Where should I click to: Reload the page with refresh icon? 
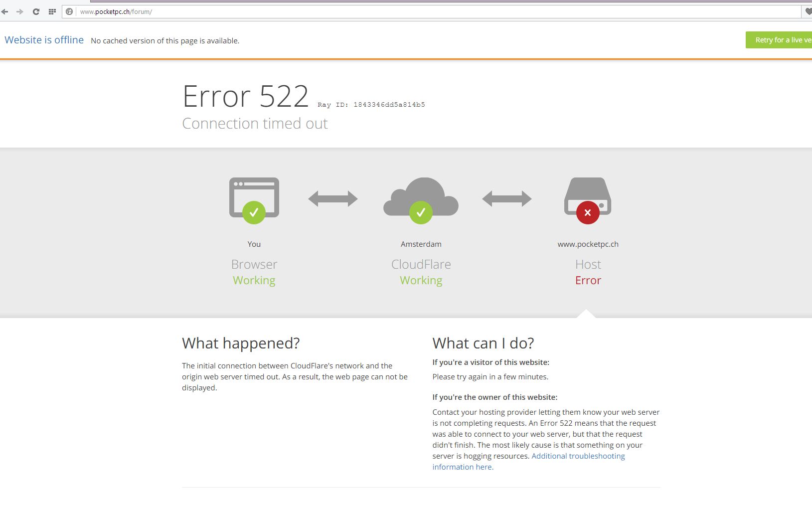[x=36, y=11]
